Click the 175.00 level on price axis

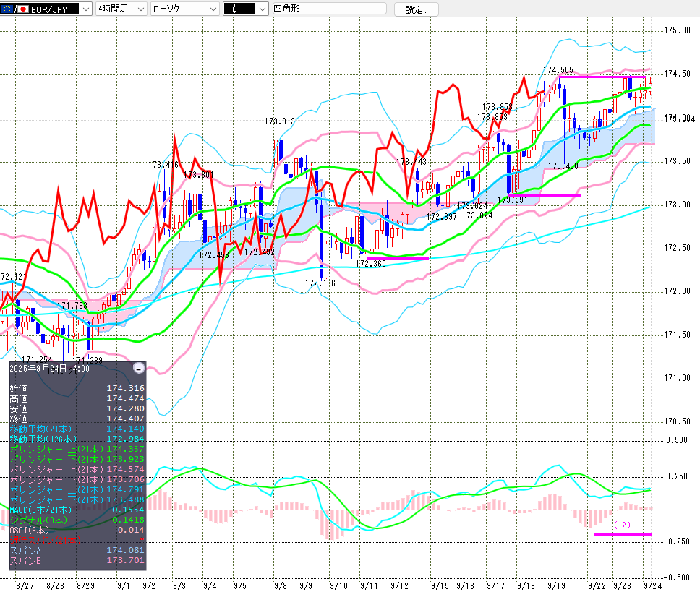678,30
